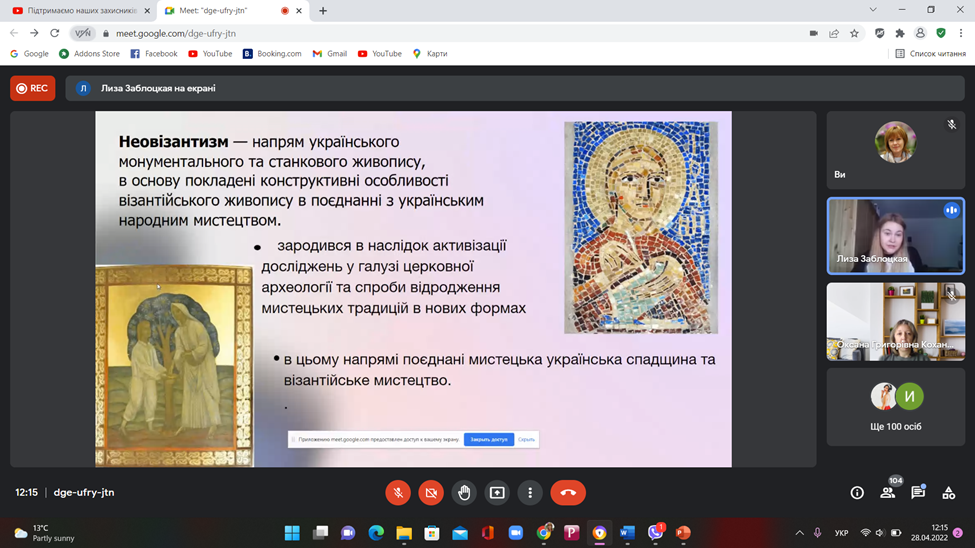Open Microsoft Store from taskbar
This screenshot has width=975, height=548.
click(432, 533)
